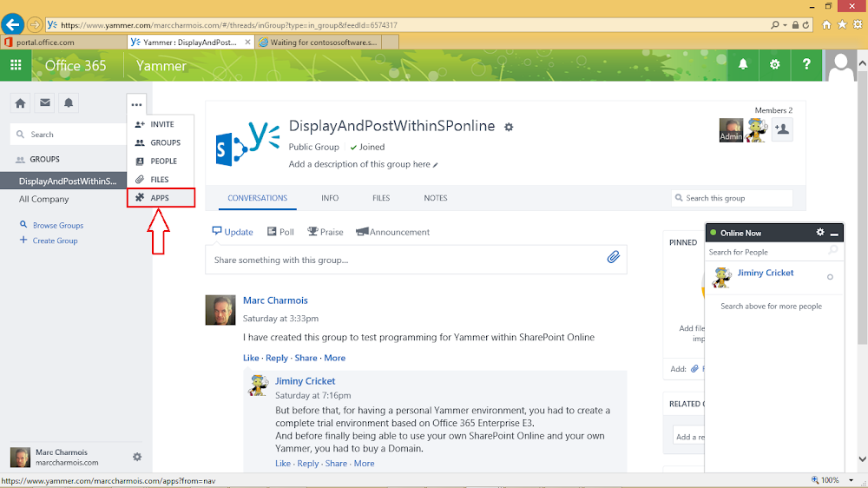Viewport: 868px width, 488px height.
Task: Like Jiminy Cricket's reply
Action: tap(283, 464)
